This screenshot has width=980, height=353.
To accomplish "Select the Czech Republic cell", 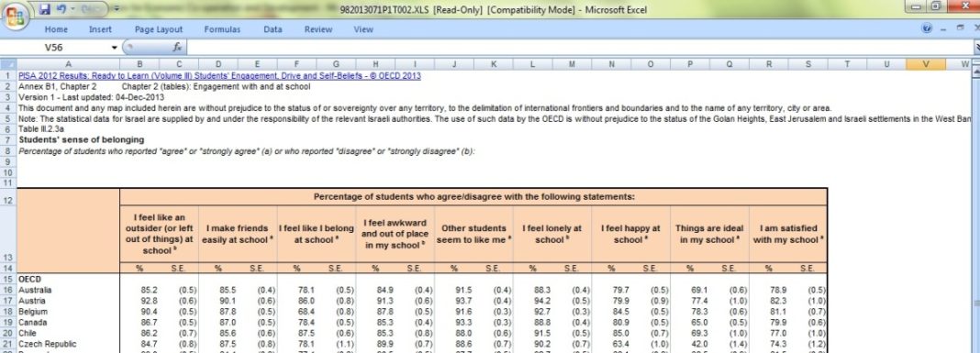I will click(68, 344).
